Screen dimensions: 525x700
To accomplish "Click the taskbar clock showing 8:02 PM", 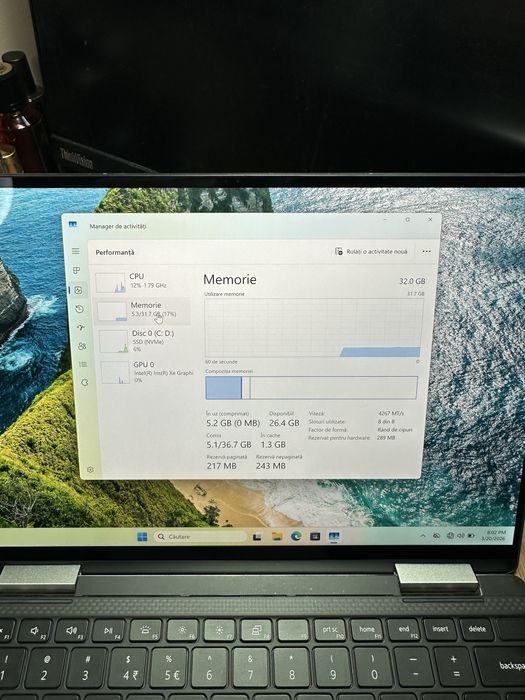I will [493, 536].
